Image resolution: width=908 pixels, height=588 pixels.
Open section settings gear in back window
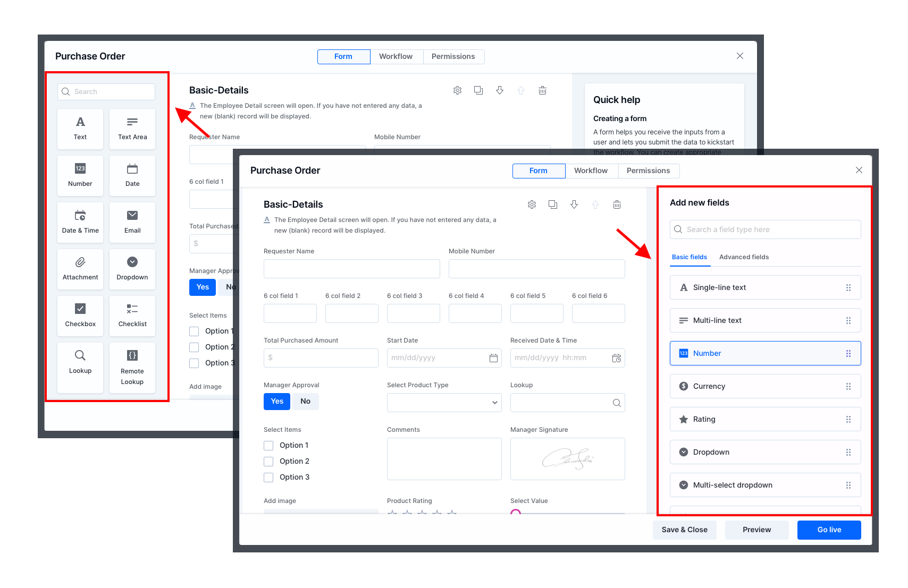tap(457, 90)
